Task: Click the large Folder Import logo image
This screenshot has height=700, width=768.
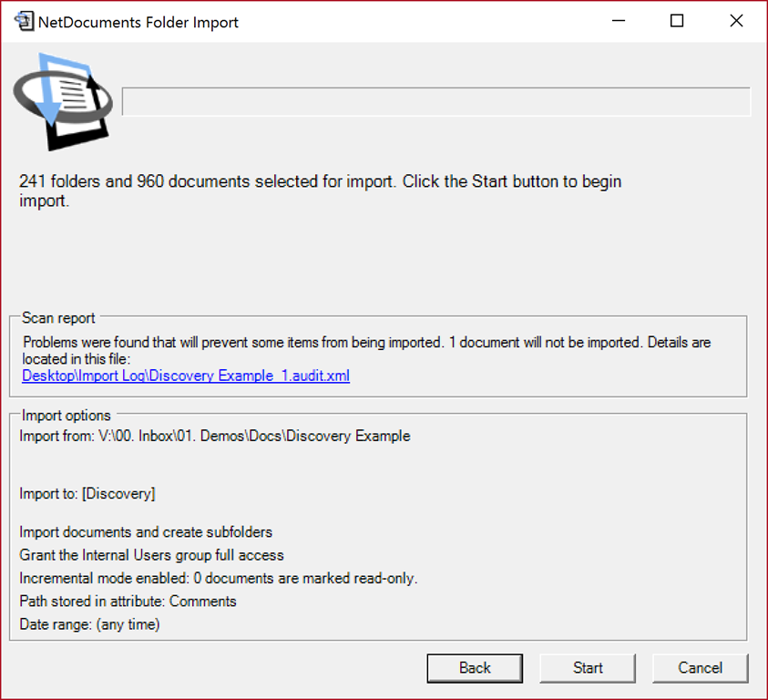Action: (63, 102)
